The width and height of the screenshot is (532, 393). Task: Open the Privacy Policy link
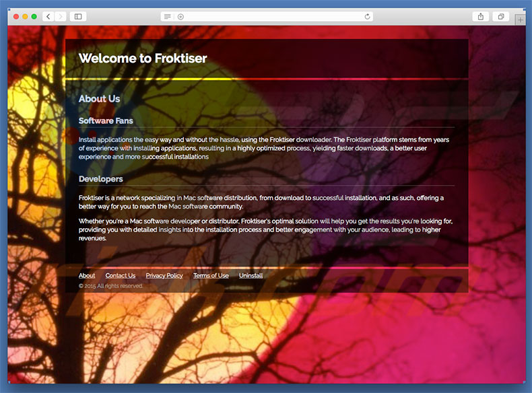(164, 276)
